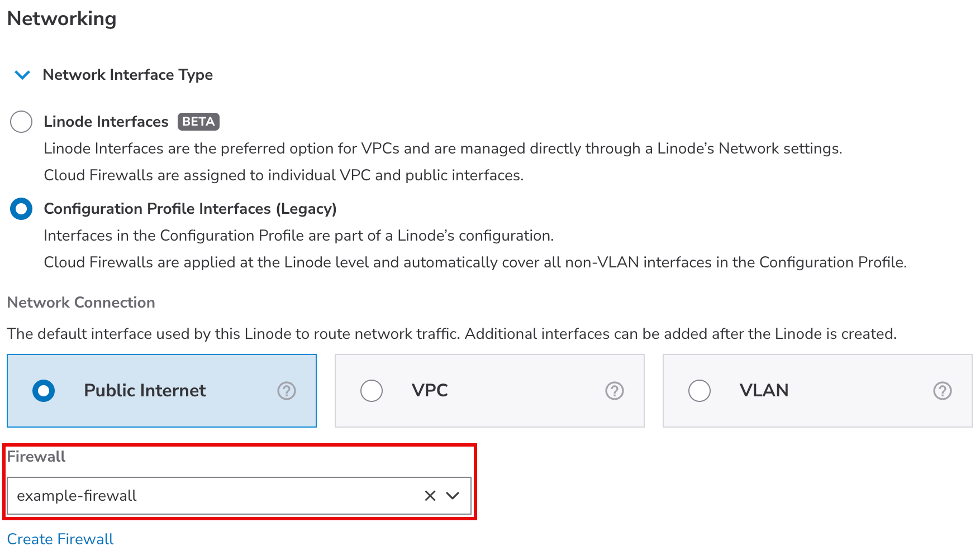The image size is (980, 556).
Task: Click the Firewall field showing example-firewall
Action: (x=212, y=496)
